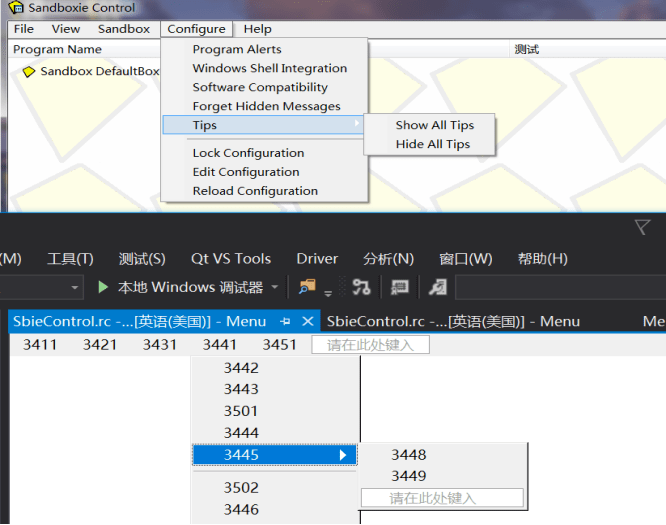This screenshot has height=525, width=666.
Task: Open the 测试(S) menu
Action: coord(142,259)
